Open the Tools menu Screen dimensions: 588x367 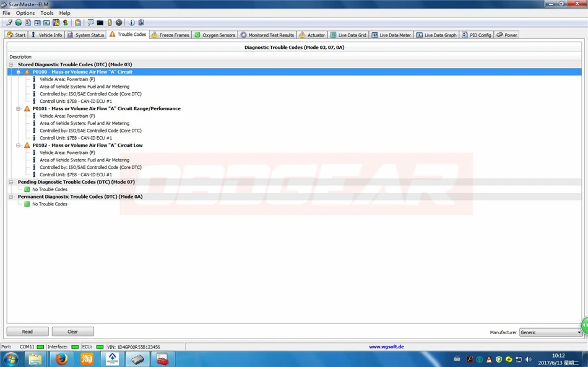click(47, 13)
